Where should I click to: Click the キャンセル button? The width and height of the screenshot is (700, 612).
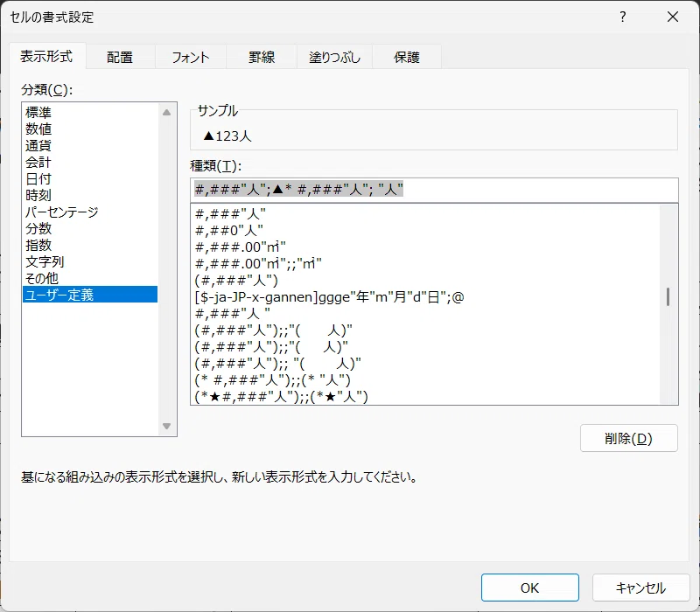click(641, 588)
